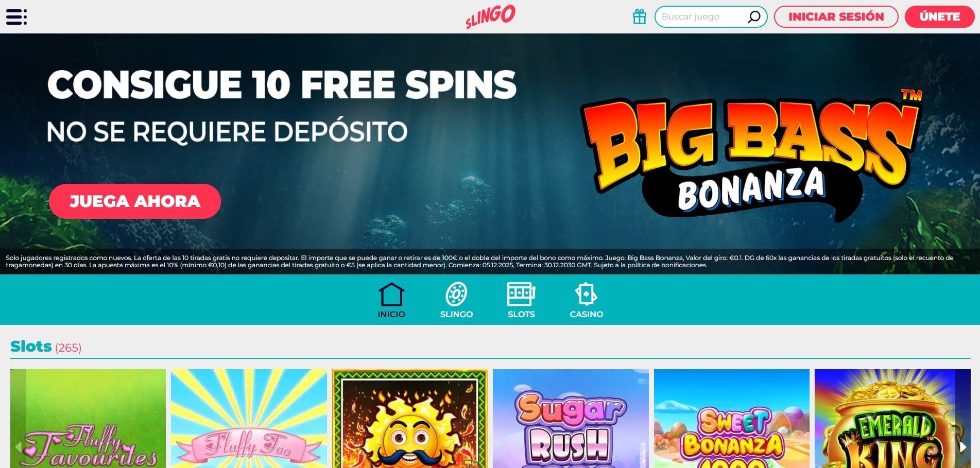Click the INICIAR SESIÓN button
980x468 pixels.
coord(836,17)
